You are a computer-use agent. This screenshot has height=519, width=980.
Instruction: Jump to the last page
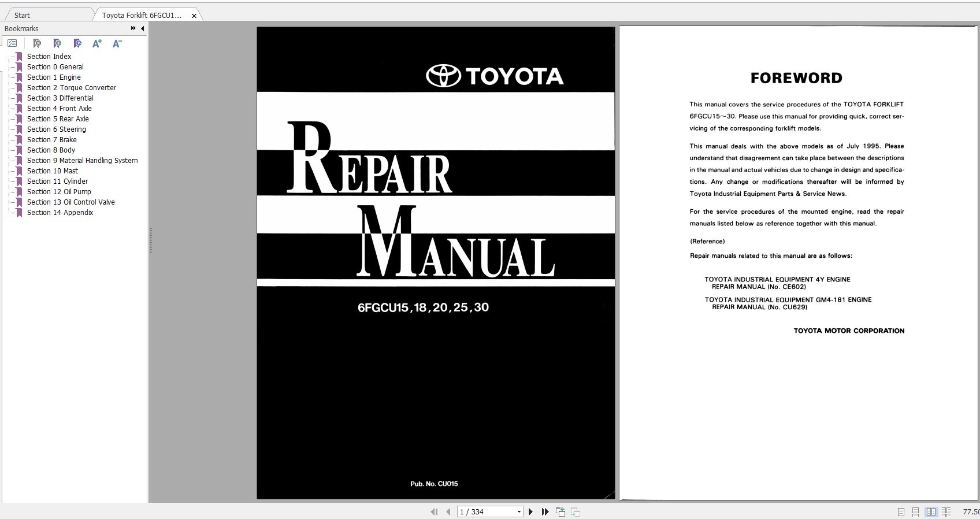point(545,511)
